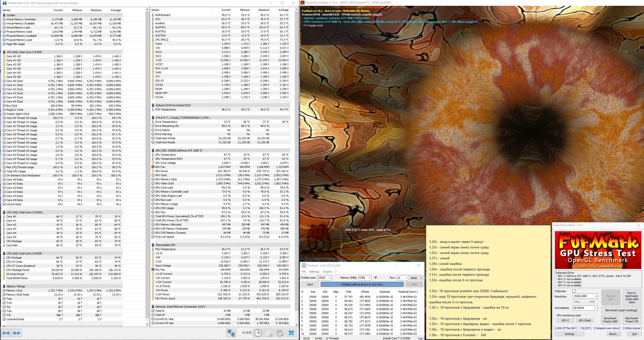Click the expand columns arrows icon in HWiNFO
The width and height of the screenshot is (644, 340).
(x=6, y=333)
